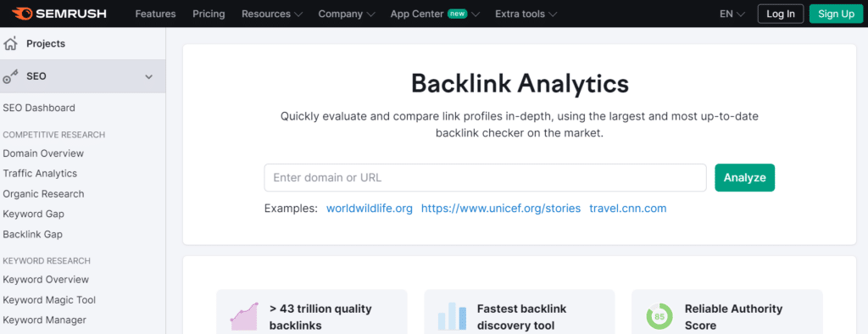Viewport: 868px width, 334px height.
Task: Click the Log In button
Action: 781,14
